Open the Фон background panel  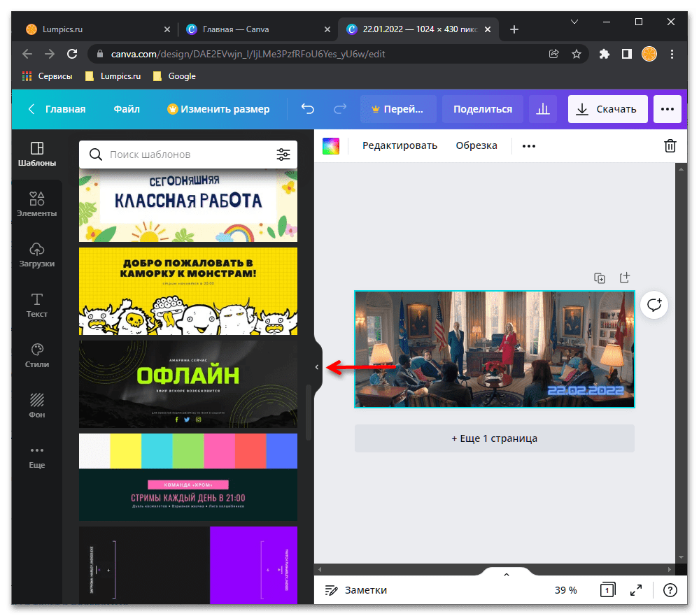coord(37,406)
